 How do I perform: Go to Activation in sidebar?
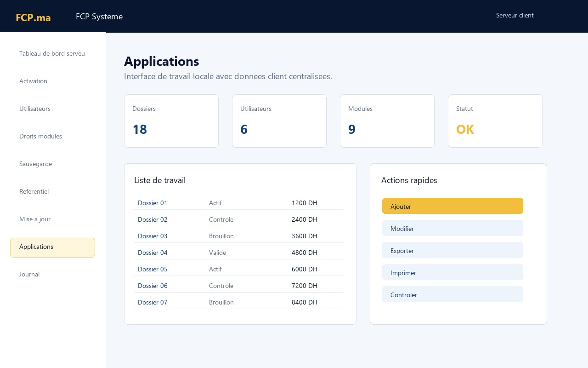pyautogui.click(x=52, y=81)
